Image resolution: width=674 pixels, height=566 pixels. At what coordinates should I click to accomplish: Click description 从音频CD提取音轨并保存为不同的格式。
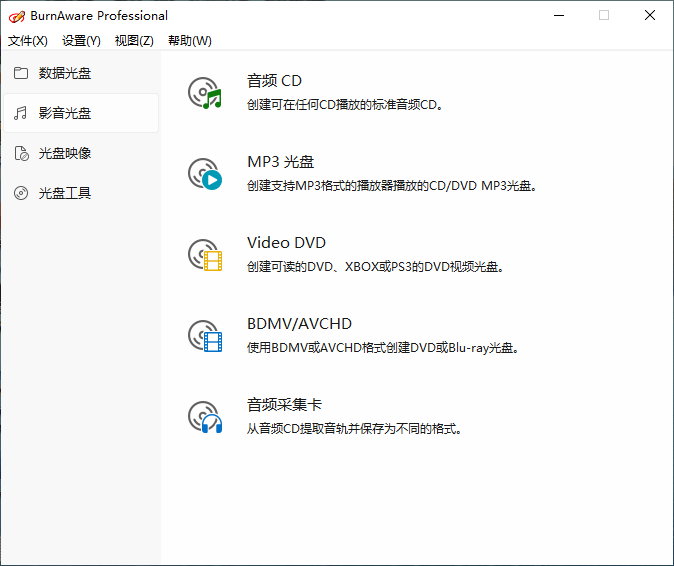(x=354, y=428)
